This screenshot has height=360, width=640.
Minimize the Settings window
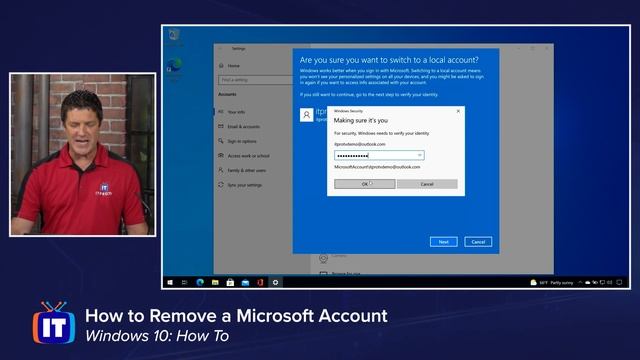click(x=518, y=49)
